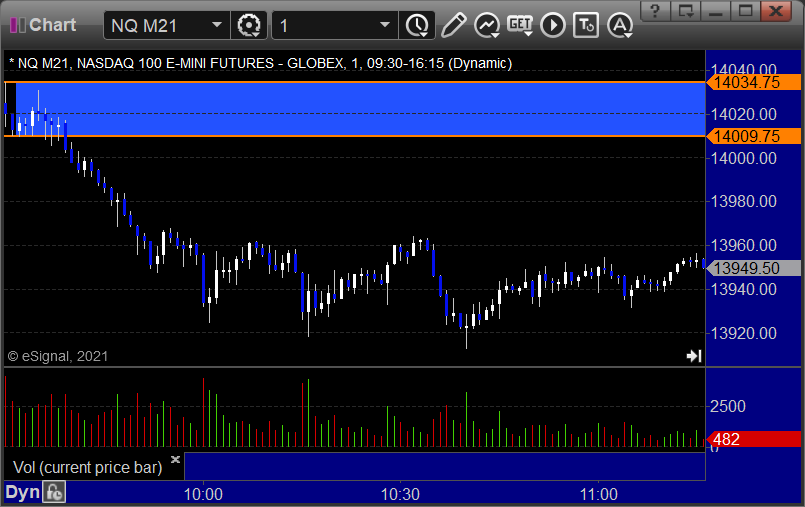Click the 14020.00 price axis label

tap(743, 114)
